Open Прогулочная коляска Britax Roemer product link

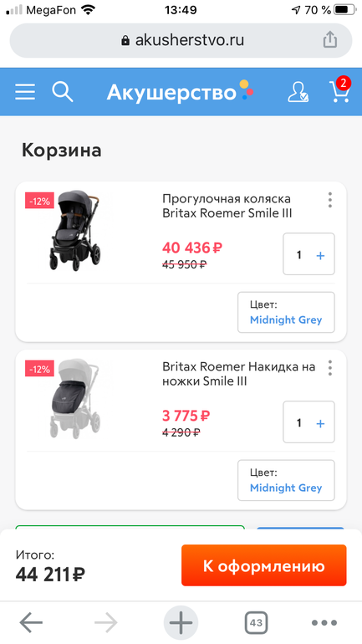point(227,207)
